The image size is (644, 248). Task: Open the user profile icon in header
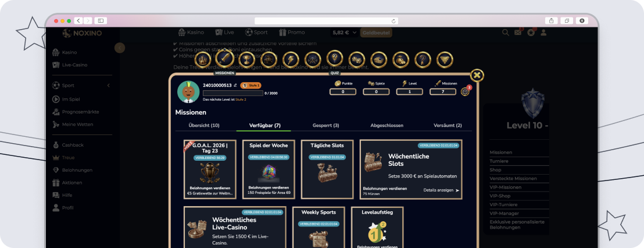[543, 33]
